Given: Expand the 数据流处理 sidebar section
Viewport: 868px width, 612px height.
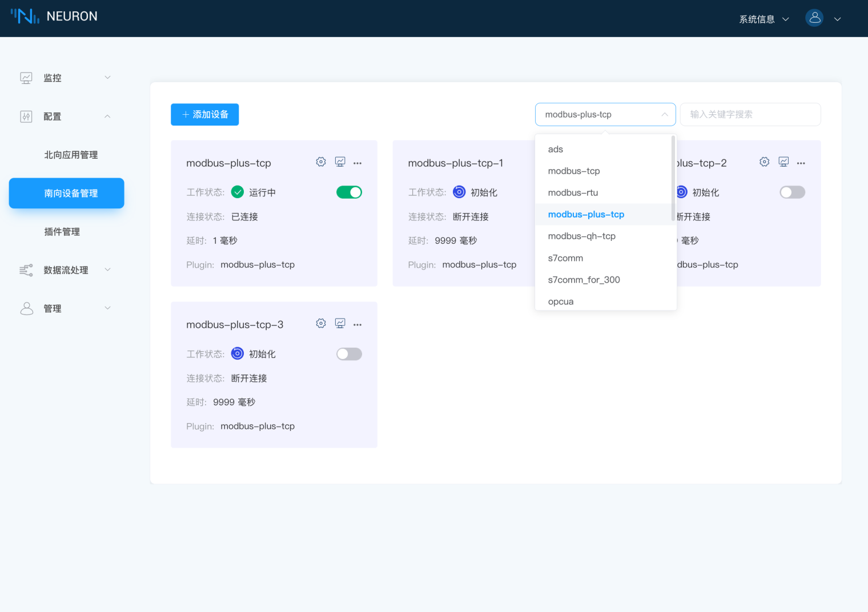Looking at the screenshot, I should point(107,269).
